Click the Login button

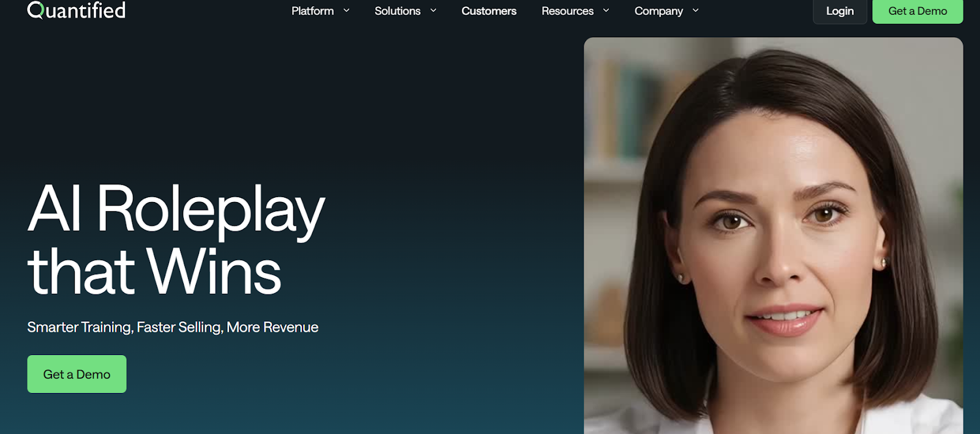click(840, 11)
